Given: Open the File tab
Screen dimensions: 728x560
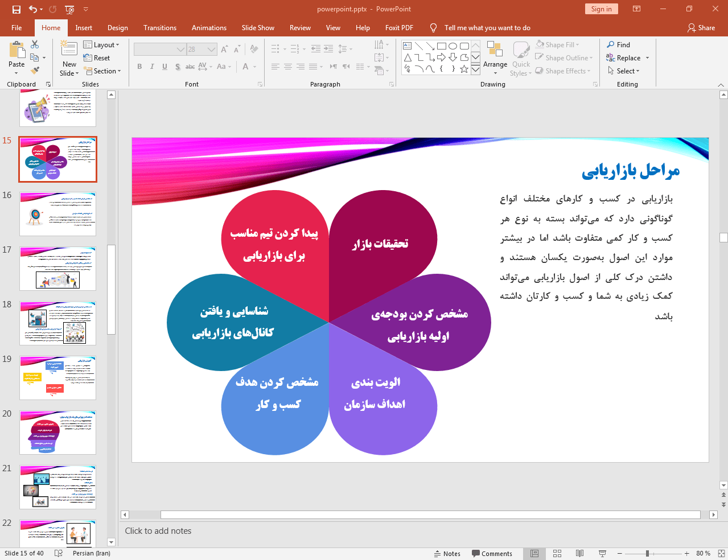Looking at the screenshot, I should pyautogui.click(x=17, y=27).
